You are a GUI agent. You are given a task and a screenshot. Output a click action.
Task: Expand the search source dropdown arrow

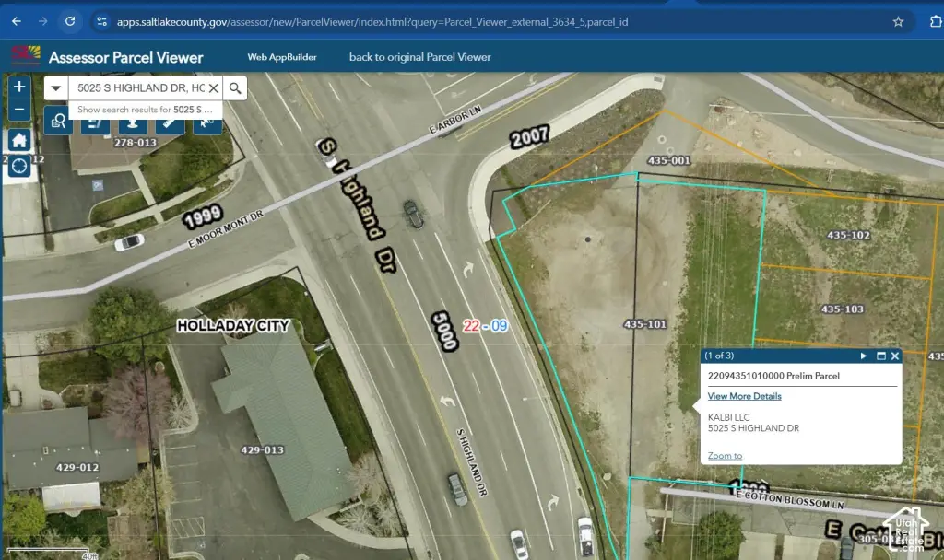56,88
